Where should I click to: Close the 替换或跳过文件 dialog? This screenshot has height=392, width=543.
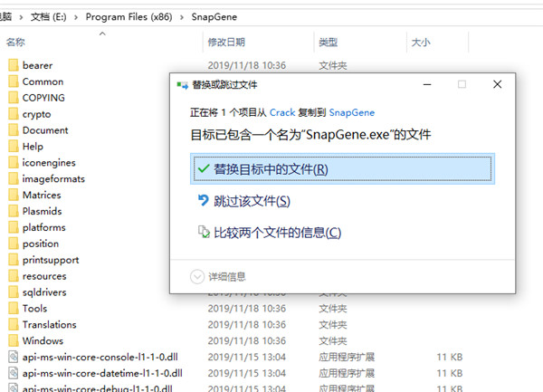[x=497, y=84]
